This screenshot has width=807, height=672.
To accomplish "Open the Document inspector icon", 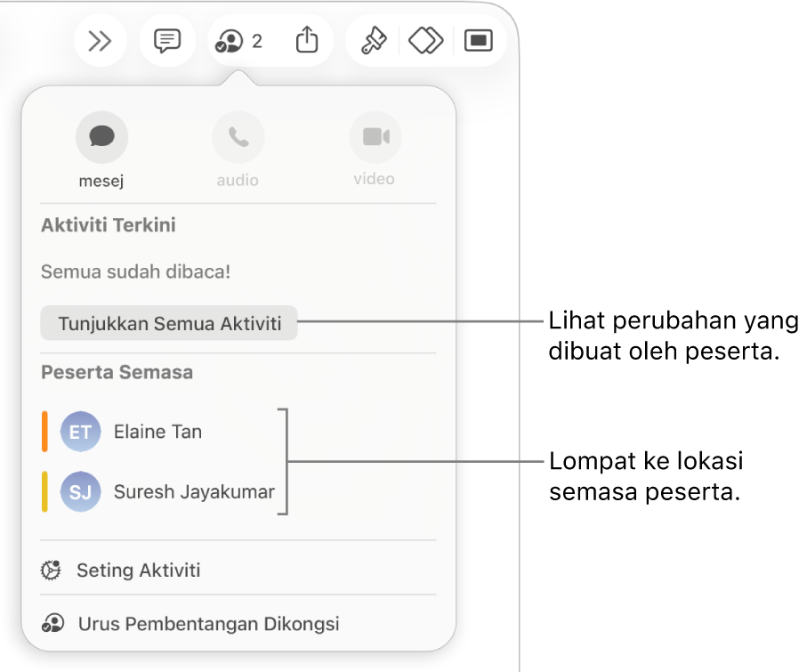I will 478,41.
